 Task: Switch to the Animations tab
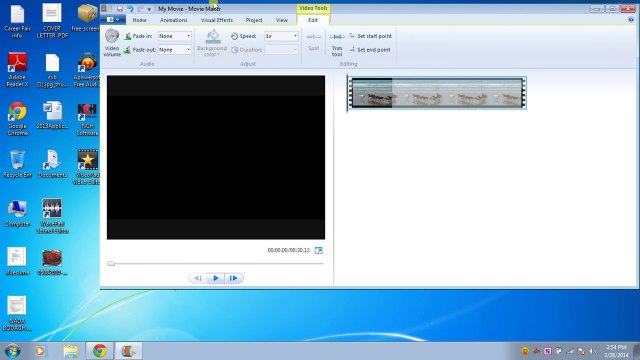[173, 20]
